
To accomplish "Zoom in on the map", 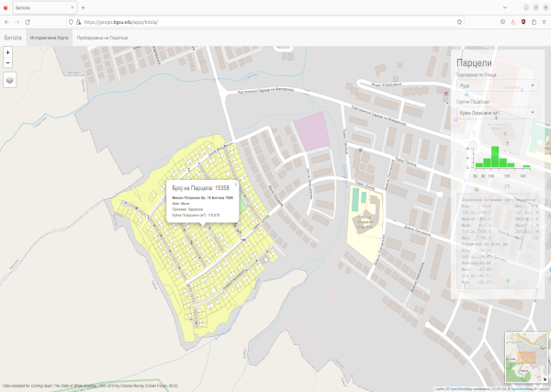I will click(8, 52).
